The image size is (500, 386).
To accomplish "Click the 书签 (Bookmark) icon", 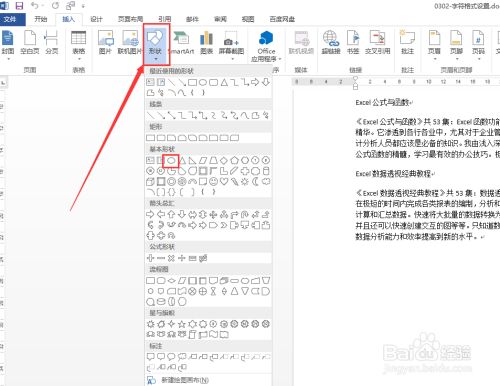I will click(353, 43).
